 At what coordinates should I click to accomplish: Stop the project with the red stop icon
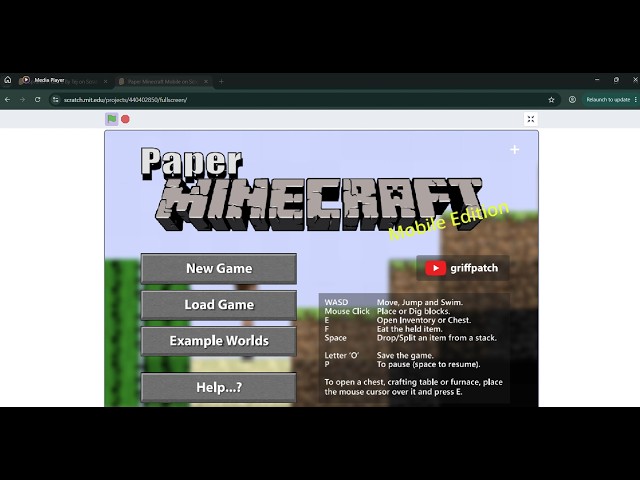(x=125, y=119)
